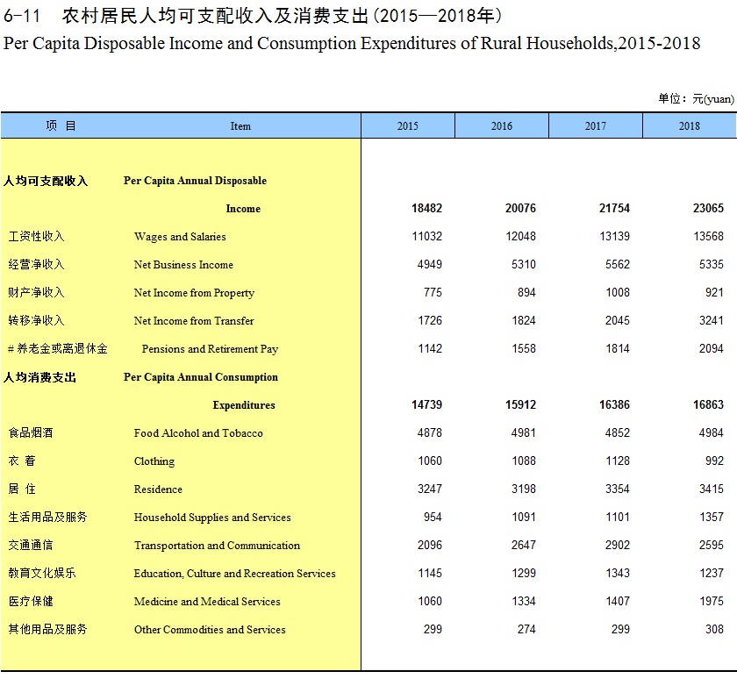
Task: Select pensions value 1142
Action: pyautogui.click(x=430, y=348)
